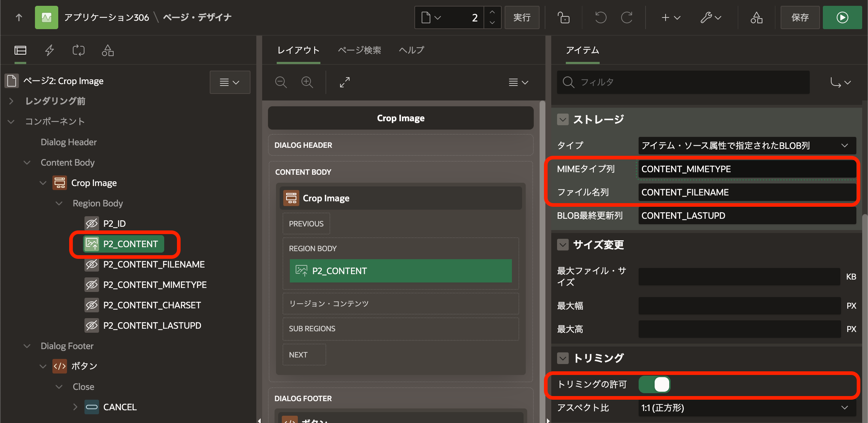Open the Processing tab icon
This screenshot has height=423, width=868.
78,50
